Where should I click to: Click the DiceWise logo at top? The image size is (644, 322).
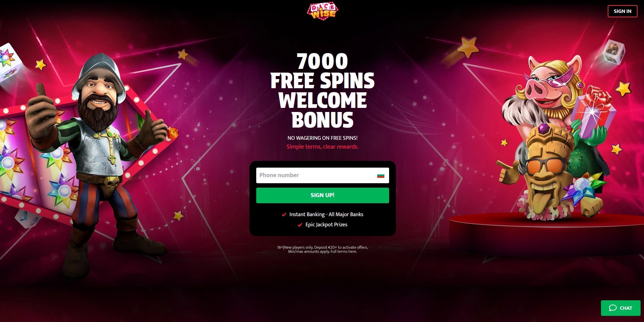tap(322, 11)
